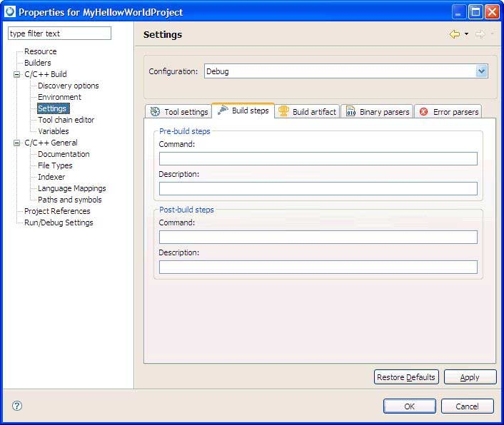Screen dimensions: 504x425
Task: Click the pre-build Command input field
Action: pos(318,158)
